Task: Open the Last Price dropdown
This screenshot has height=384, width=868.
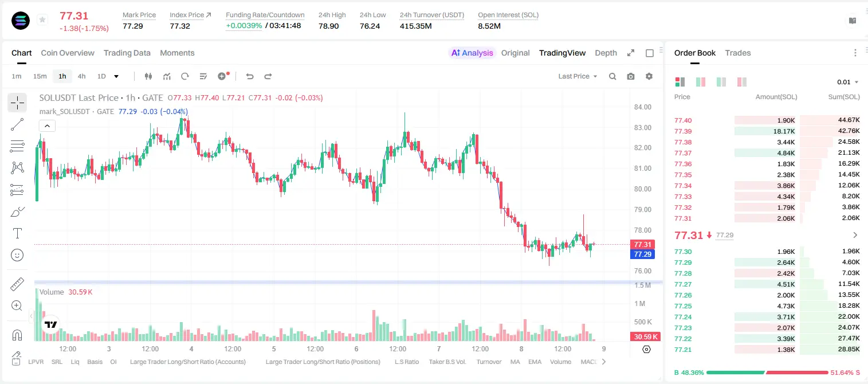Action: [578, 76]
